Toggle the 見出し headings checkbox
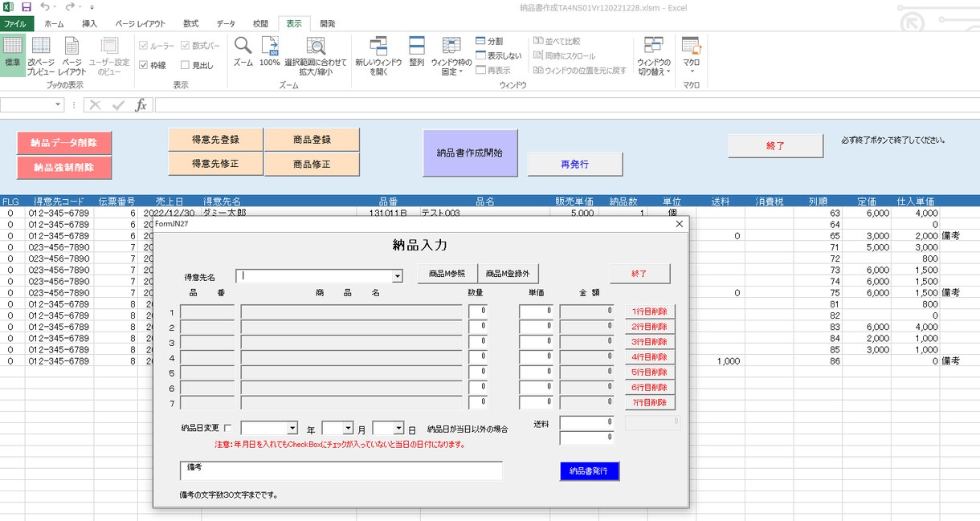 (186, 65)
